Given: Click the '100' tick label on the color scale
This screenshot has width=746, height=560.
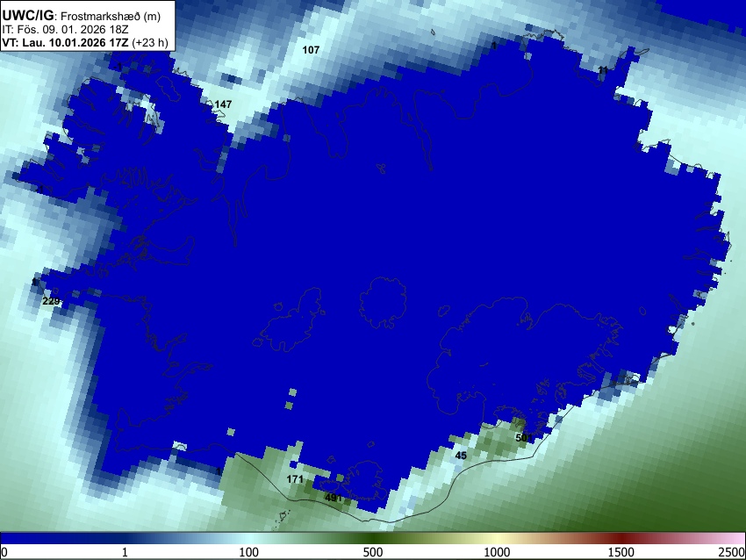Looking at the screenshot, I should click(x=249, y=552).
